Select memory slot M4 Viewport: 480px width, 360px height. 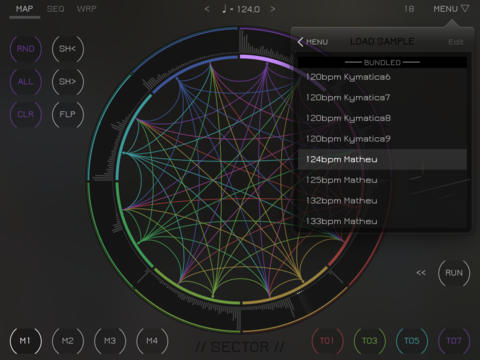click(152, 341)
